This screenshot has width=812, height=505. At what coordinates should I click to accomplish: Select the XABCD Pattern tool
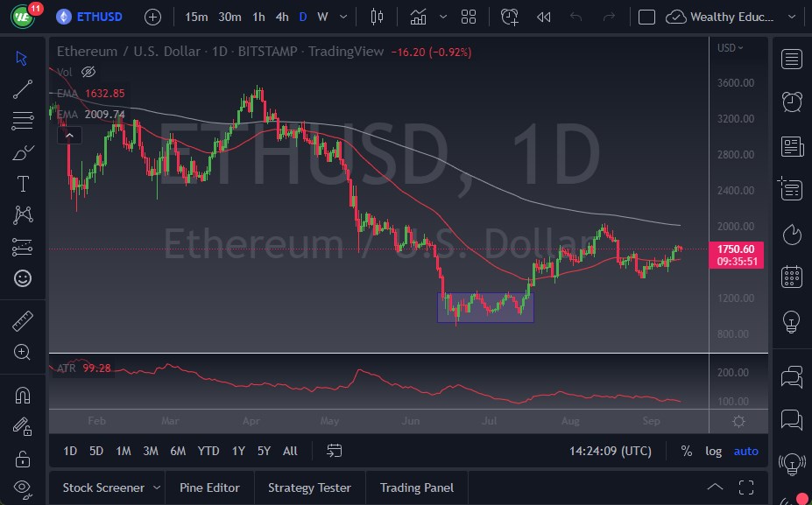[22, 214]
